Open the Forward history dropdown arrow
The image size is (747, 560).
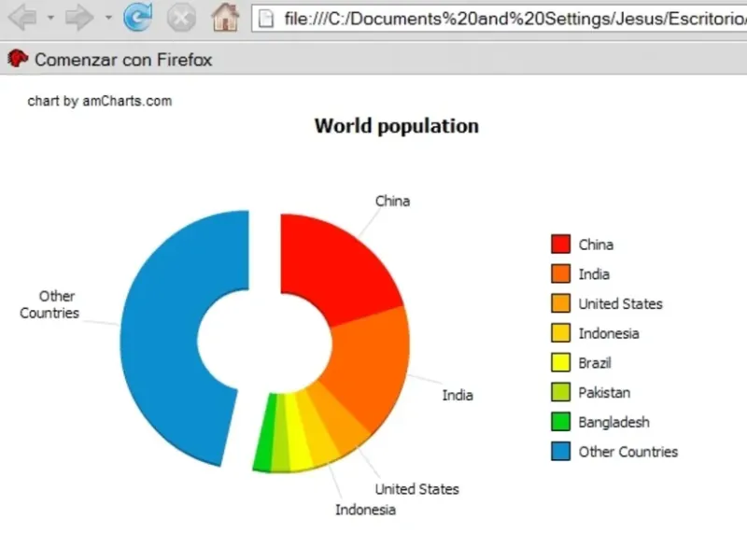coord(108,18)
